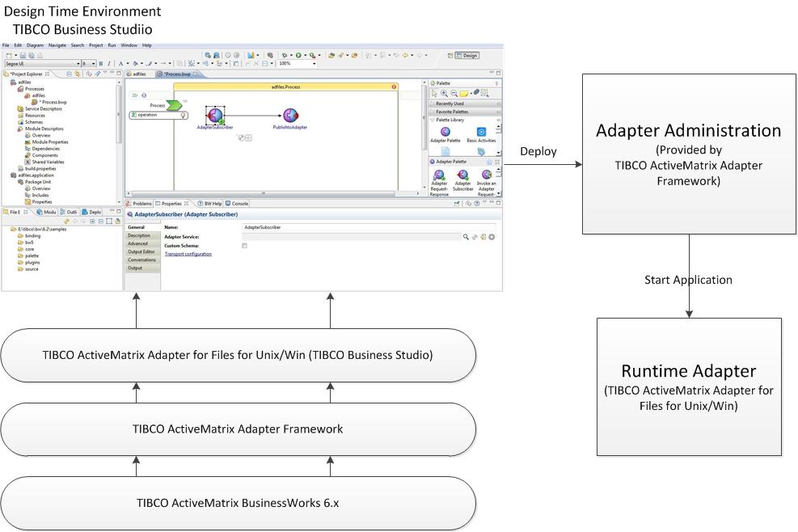
Task: Open the BW Help tab
Action: point(209,204)
